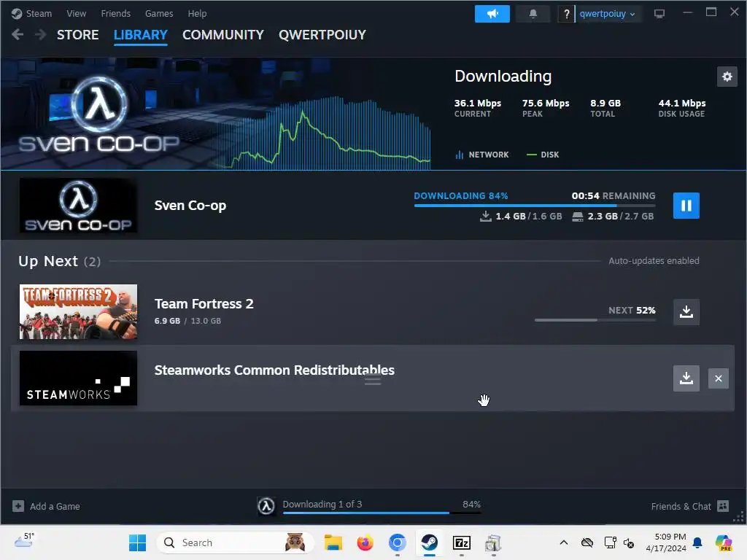Viewport: 747px width, 560px height.
Task: Click the Steamworks Common Redistributables thumbnail
Action: tap(78, 378)
